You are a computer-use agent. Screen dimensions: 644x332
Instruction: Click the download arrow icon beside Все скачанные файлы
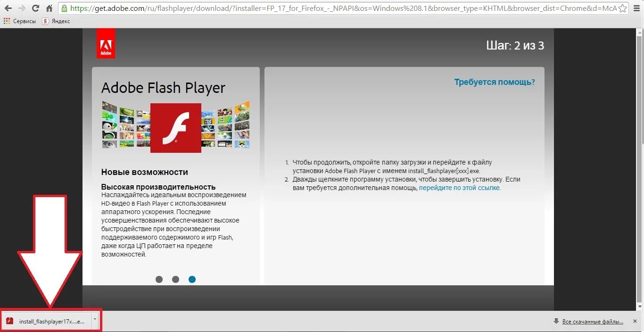[557, 321]
